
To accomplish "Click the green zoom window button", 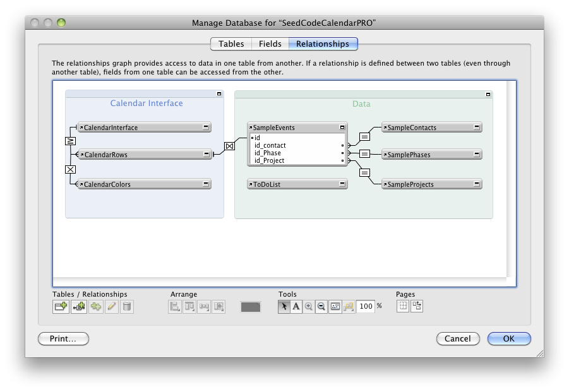I will 61,23.
